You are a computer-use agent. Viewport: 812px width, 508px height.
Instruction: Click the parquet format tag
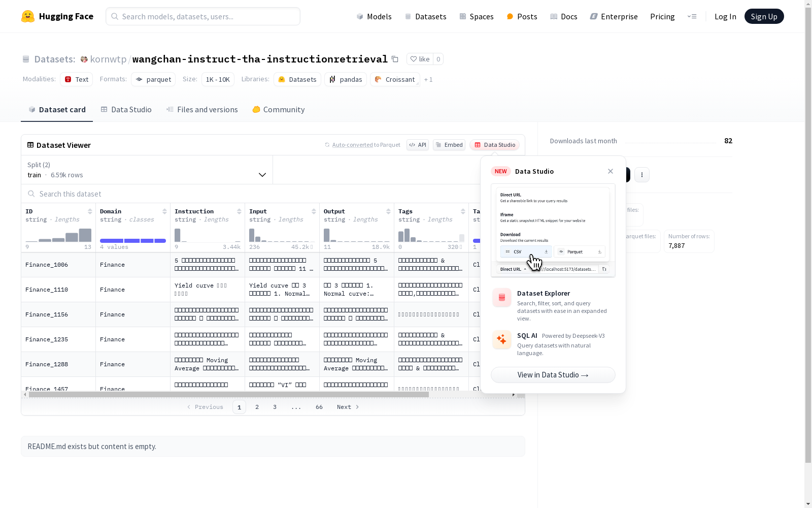(153, 79)
